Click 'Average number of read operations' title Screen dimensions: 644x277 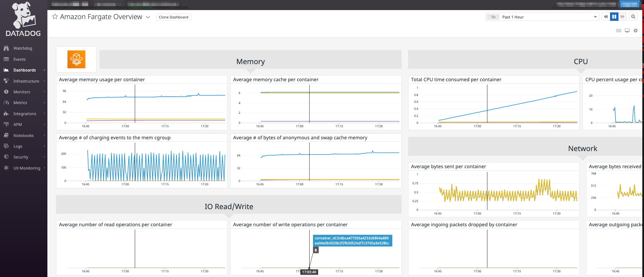(x=115, y=225)
